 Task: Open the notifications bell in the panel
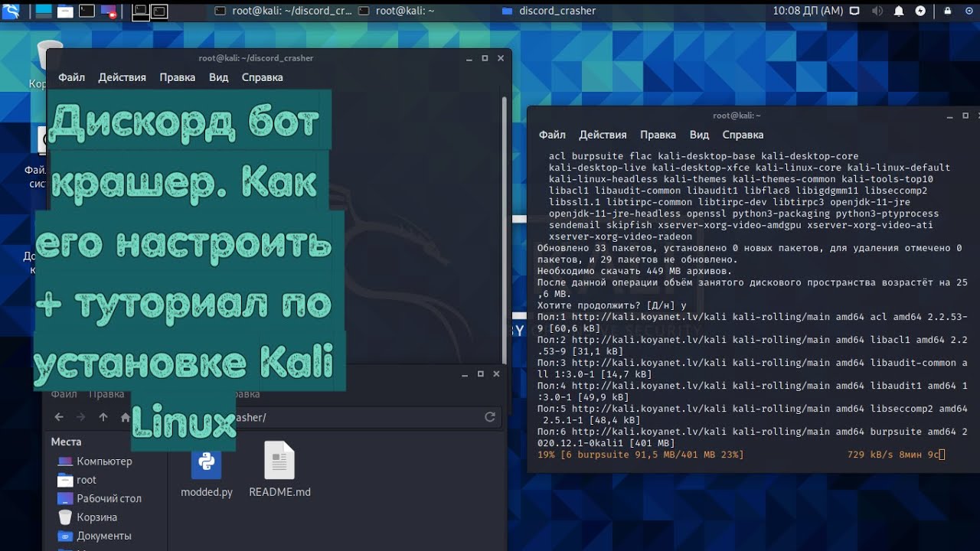(899, 11)
